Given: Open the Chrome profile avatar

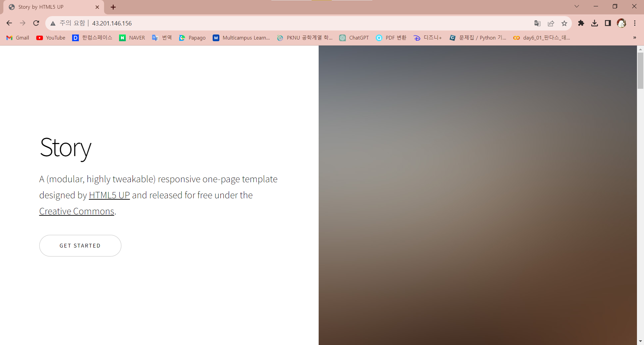Looking at the screenshot, I should tap(622, 23).
